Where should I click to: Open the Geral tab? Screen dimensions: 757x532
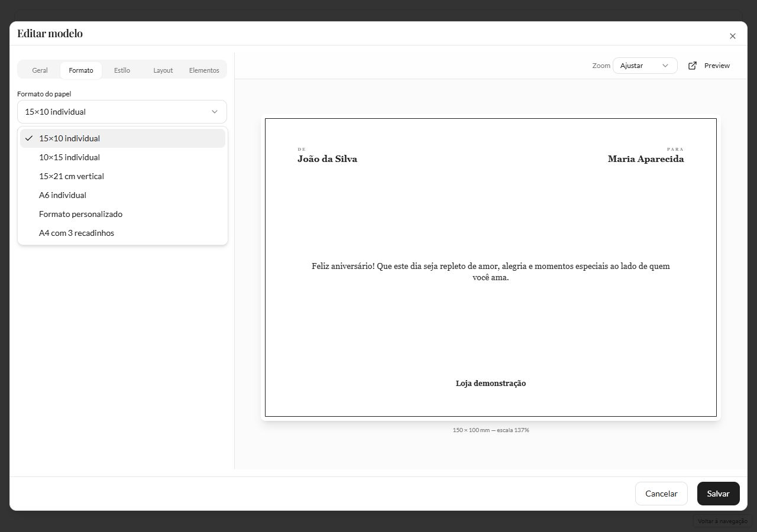click(x=40, y=70)
